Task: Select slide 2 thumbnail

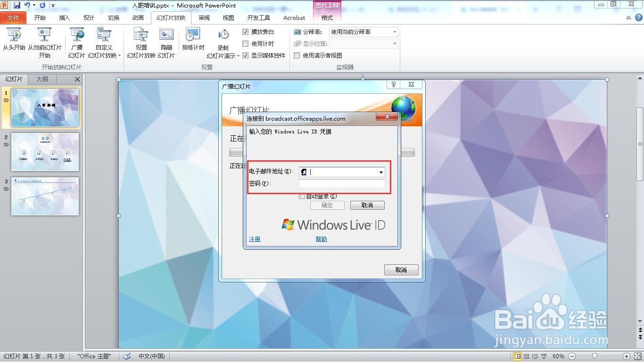Action: [x=45, y=152]
